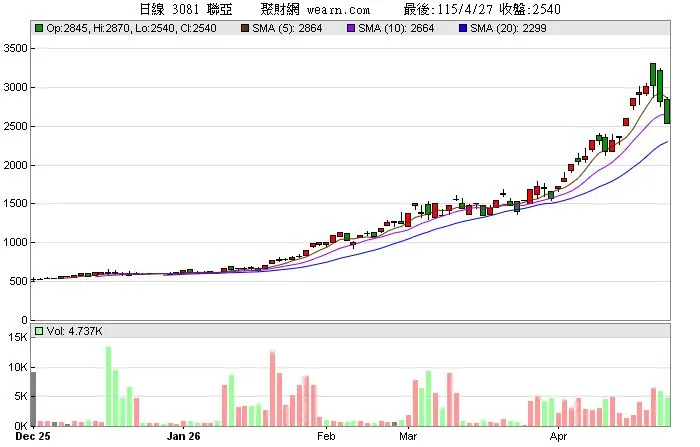Screen dimensions: 700x447
Task: Click the 3500 price axis label
Action: [x=15, y=48]
